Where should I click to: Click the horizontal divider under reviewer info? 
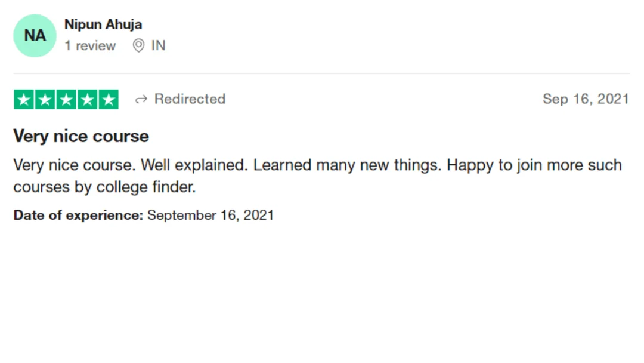click(x=321, y=73)
